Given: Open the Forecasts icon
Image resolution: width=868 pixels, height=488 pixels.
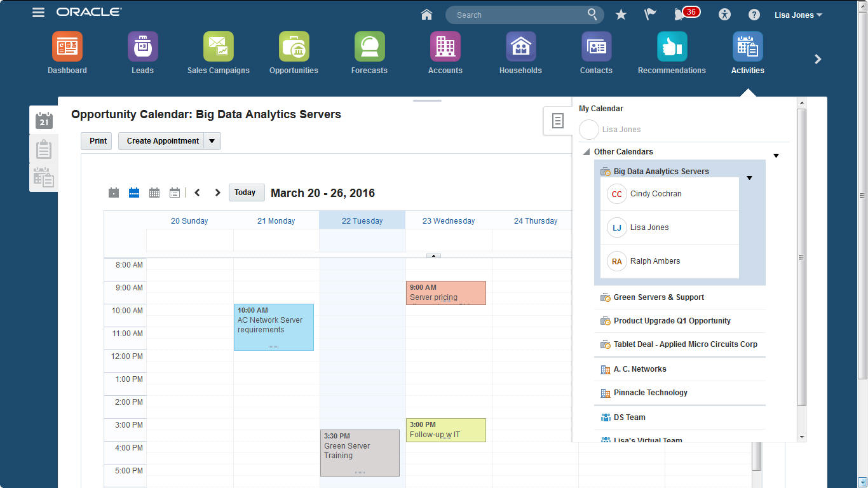Looking at the screenshot, I should [x=370, y=46].
